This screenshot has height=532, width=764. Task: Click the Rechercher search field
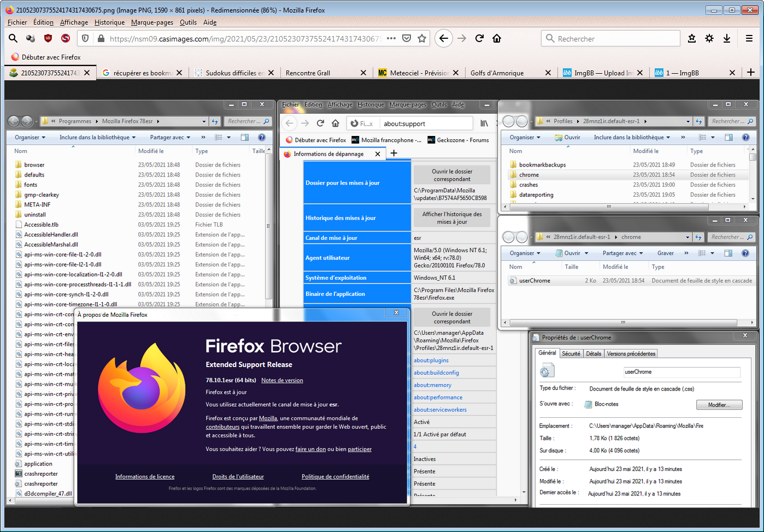pyautogui.click(x=610, y=39)
